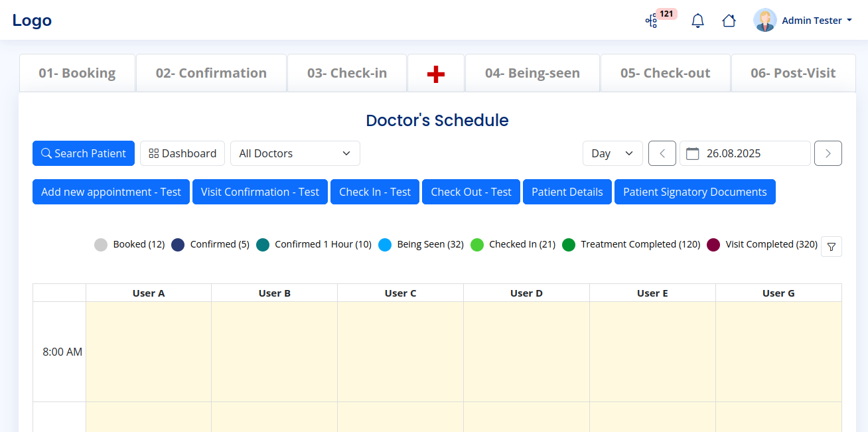Click the Admin Tester avatar picture
Screen dimensions: 868x432
pyautogui.click(x=764, y=21)
